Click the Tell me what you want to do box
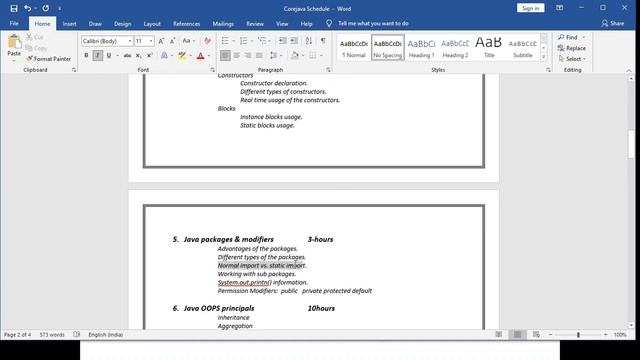The height and width of the screenshot is (360, 640). [373, 24]
